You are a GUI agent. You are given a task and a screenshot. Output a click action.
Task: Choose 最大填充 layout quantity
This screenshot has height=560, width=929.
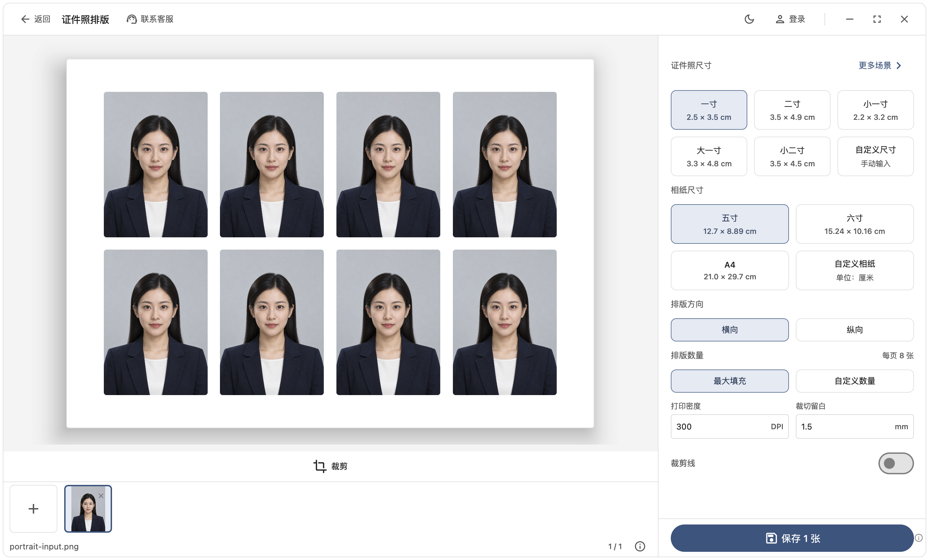[730, 381]
